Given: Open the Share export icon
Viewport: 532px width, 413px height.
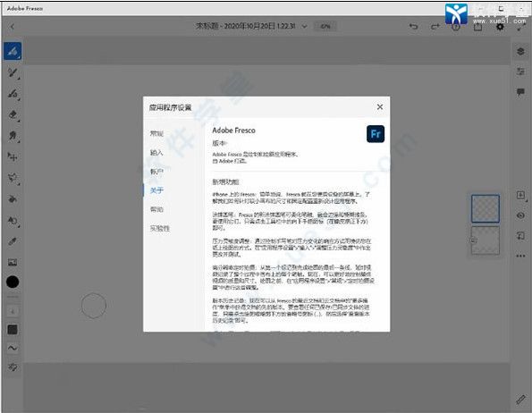Looking at the screenshot, I should [x=477, y=27].
